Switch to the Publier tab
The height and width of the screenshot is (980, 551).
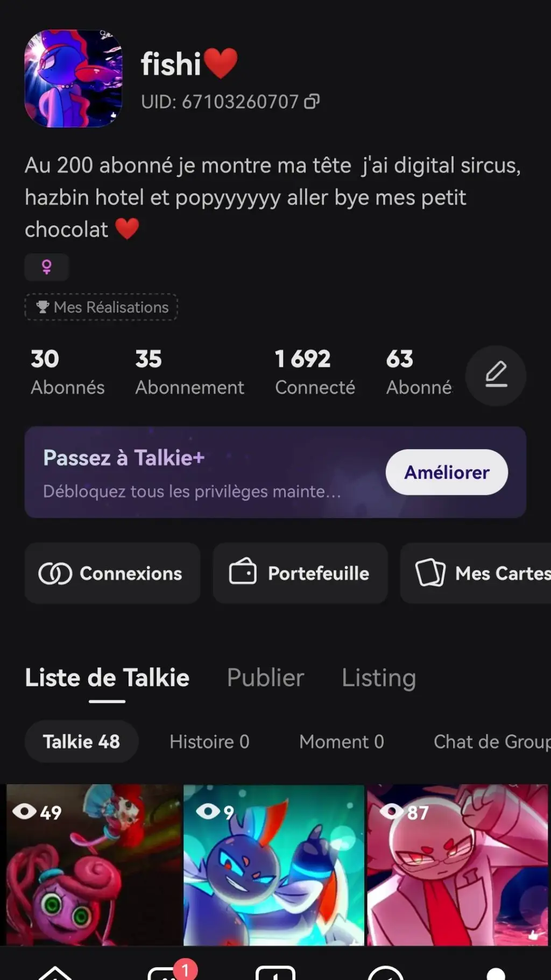click(x=265, y=678)
